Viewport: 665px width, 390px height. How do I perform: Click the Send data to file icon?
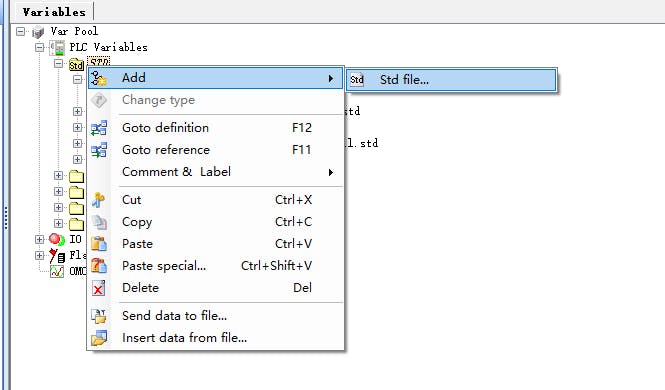pos(99,316)
